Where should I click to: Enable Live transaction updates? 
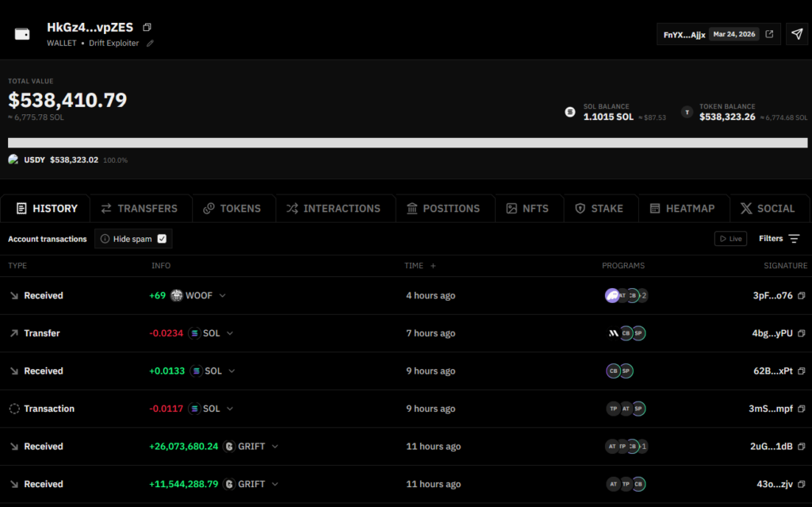[x=730, y=239]
